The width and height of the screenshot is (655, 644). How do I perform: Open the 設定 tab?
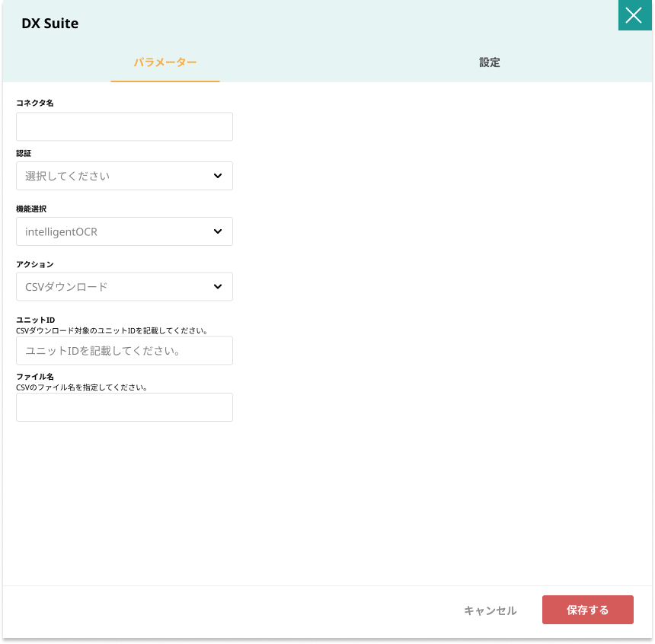tap(489, 62)
